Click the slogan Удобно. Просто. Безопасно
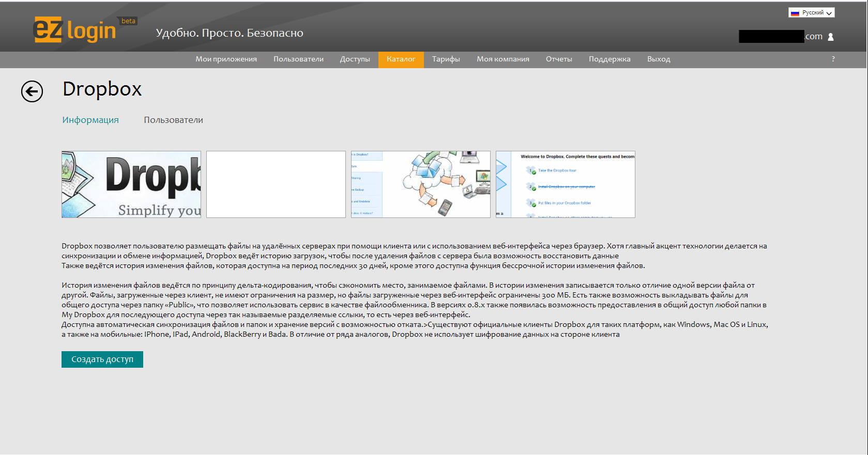The width and height of the screenshot is (868, 455). pyautogui.click(x=230, y=33)
